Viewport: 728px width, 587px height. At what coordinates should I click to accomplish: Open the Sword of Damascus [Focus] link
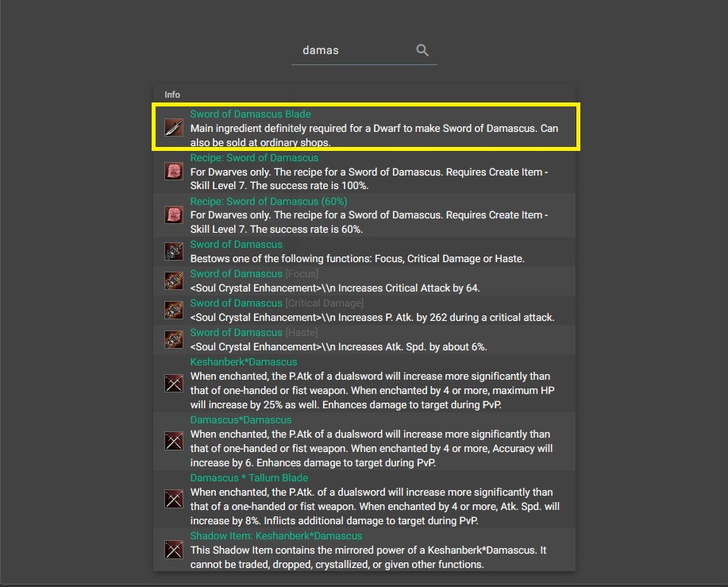tap(236, 274)
